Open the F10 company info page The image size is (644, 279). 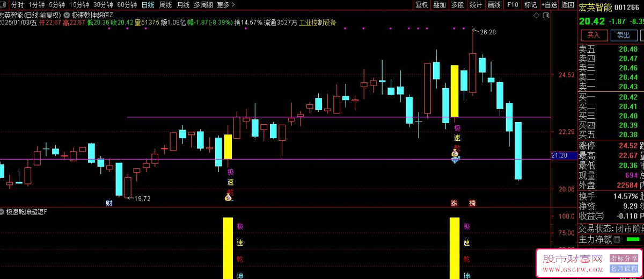coord(513,5)
